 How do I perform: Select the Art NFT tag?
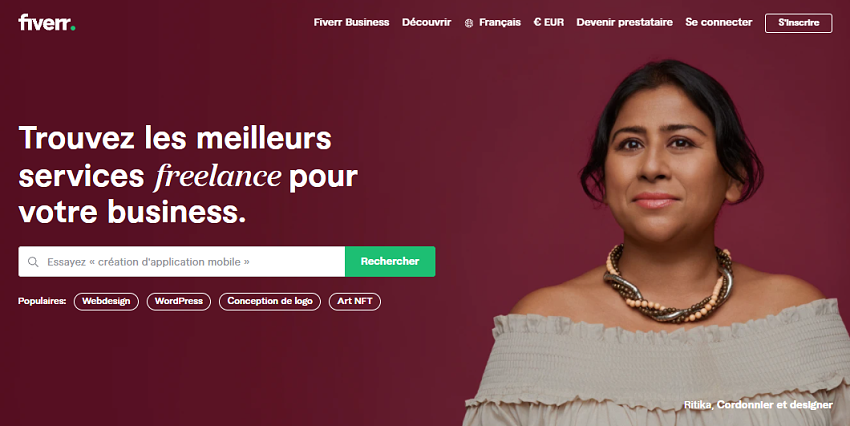click(x=355, y=301)
